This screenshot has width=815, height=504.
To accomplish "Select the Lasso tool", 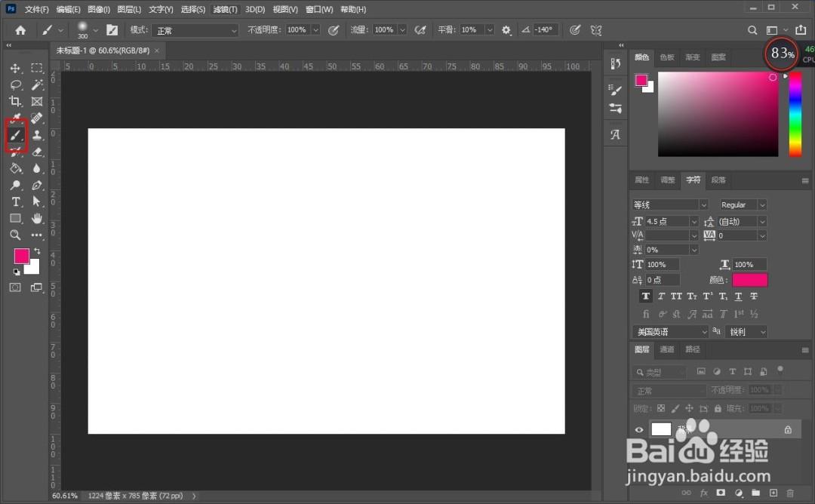I will point(16,85).
